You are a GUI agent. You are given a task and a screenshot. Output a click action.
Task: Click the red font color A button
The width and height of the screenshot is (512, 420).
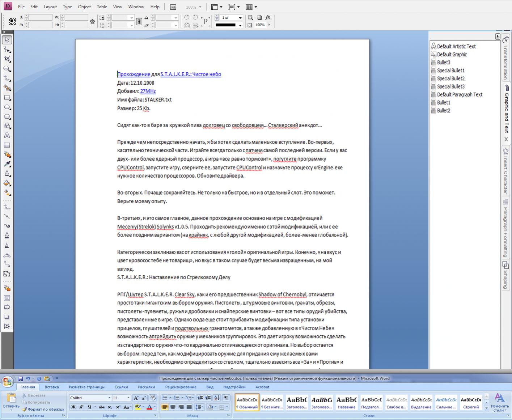149,407
